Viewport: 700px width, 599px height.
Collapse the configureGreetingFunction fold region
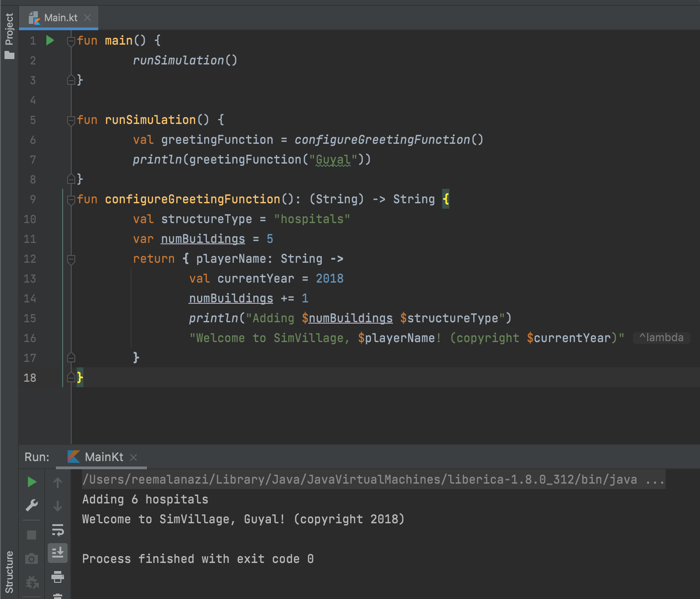pos(71,199)
